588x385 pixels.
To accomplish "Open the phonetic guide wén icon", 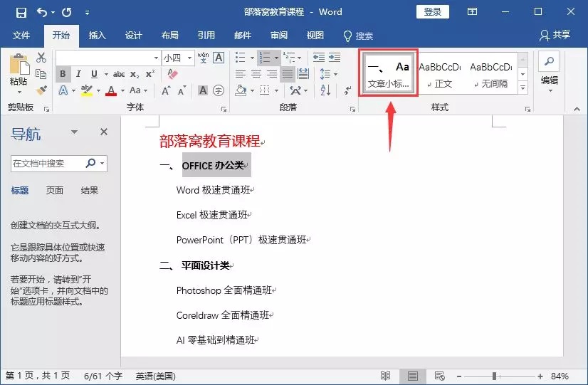I will pyautogui.click(x=203, y=58).
